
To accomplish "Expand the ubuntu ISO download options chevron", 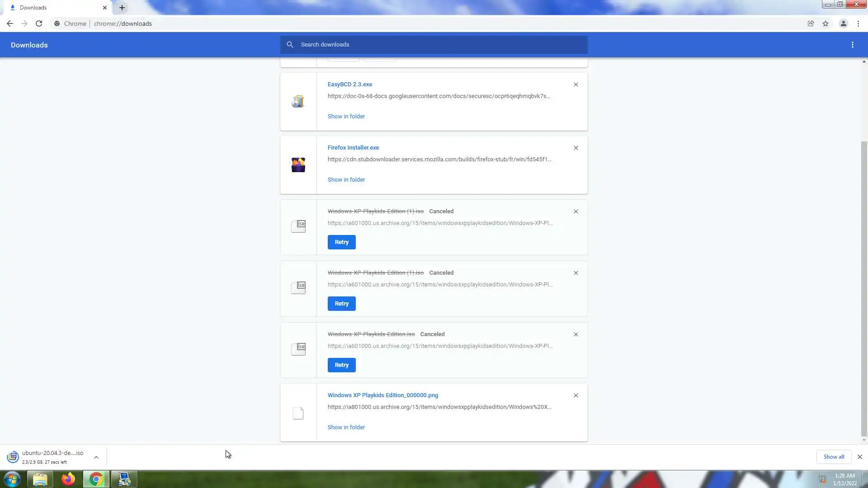I will [x=96, y=457].
